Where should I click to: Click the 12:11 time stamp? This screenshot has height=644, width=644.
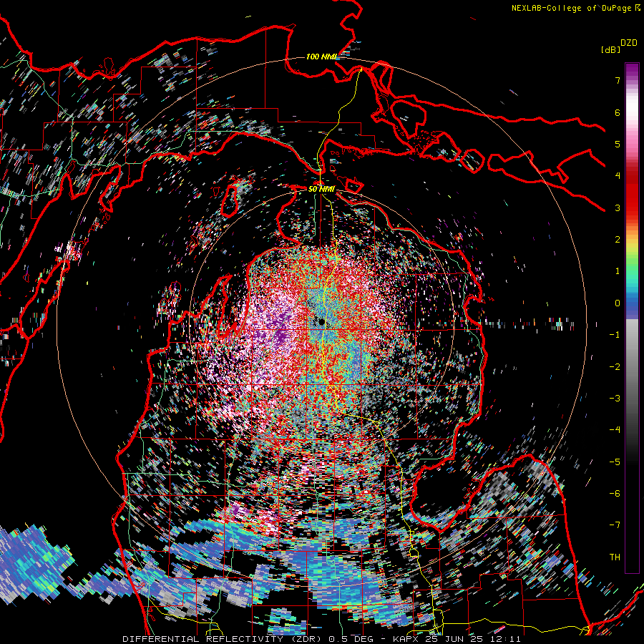504,639
